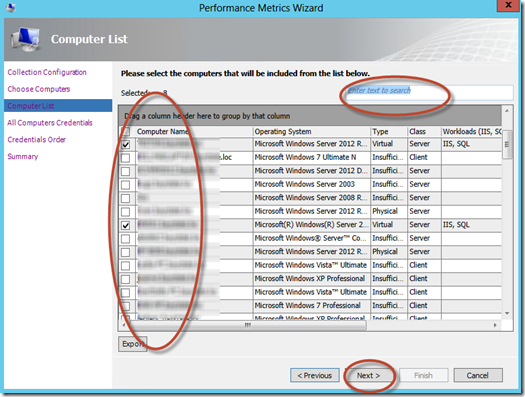Image resolution: width=525 pixels, height=397 pixels.
Task: Sort by Class column header
Action: [x=425, y=132]
